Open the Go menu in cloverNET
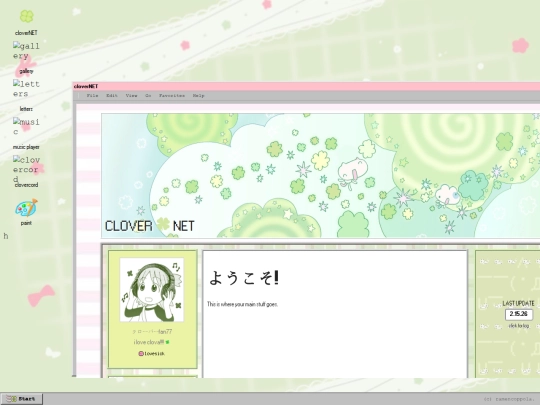This screenshot has height=405, width=540. tap(148, 96)
